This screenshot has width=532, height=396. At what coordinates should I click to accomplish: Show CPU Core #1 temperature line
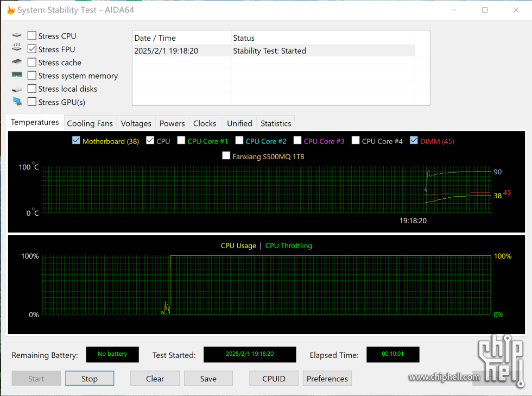(x=181, y=140)
